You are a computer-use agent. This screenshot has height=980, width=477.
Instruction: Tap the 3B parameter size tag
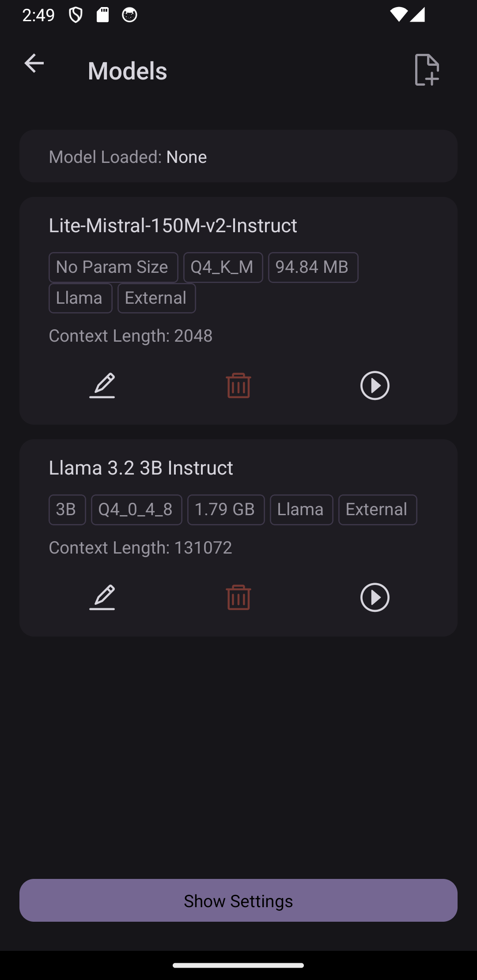tap(67, 510)
